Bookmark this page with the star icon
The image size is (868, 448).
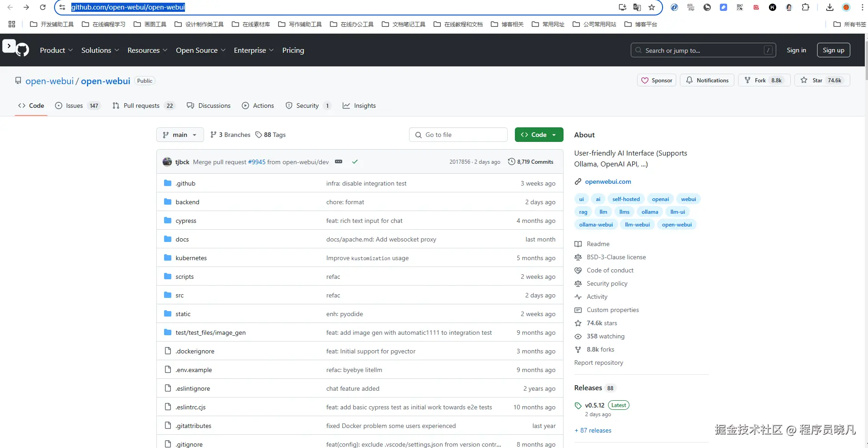tap(652, 7)
